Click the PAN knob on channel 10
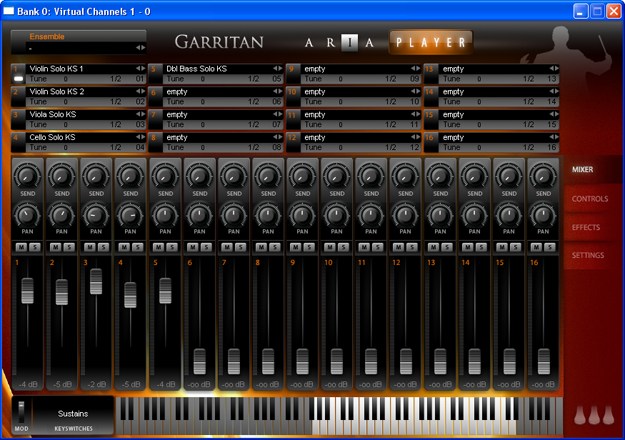Image resolution: width=625 pixels, height=440 pixels. (336, 215)
